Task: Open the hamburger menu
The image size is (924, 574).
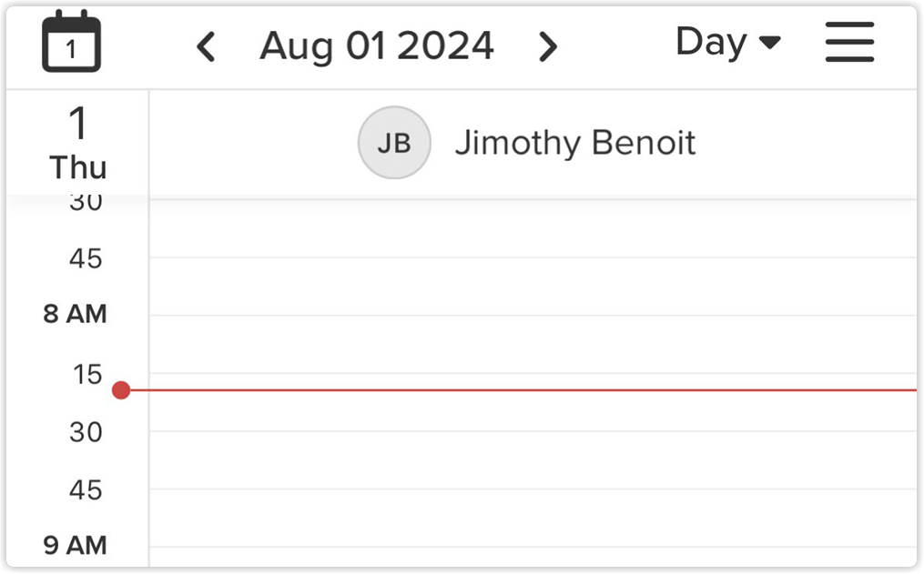Action: [849, 43]
